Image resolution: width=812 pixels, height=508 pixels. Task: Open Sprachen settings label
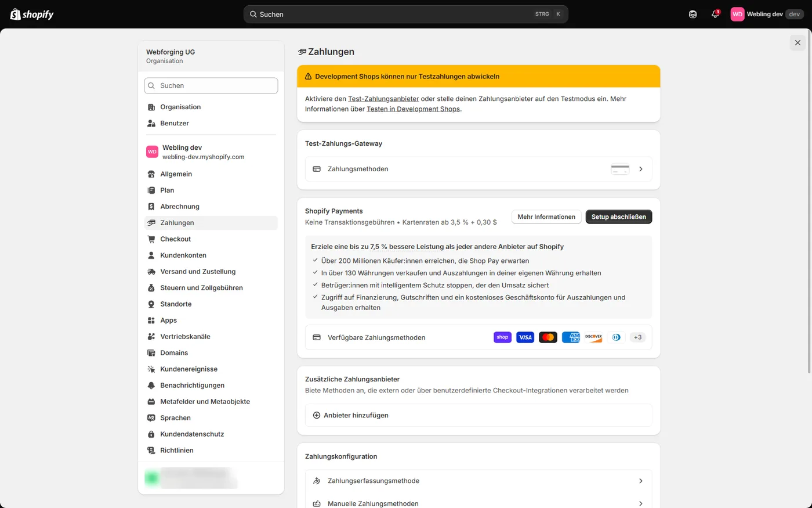click(175, 418)
